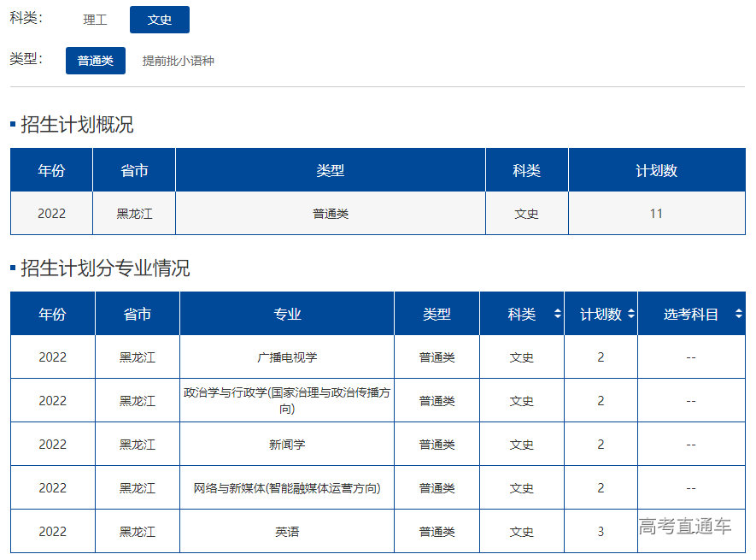Select the 文史 category button
Viewport: 756px width, 560px height.
[160, 20]
